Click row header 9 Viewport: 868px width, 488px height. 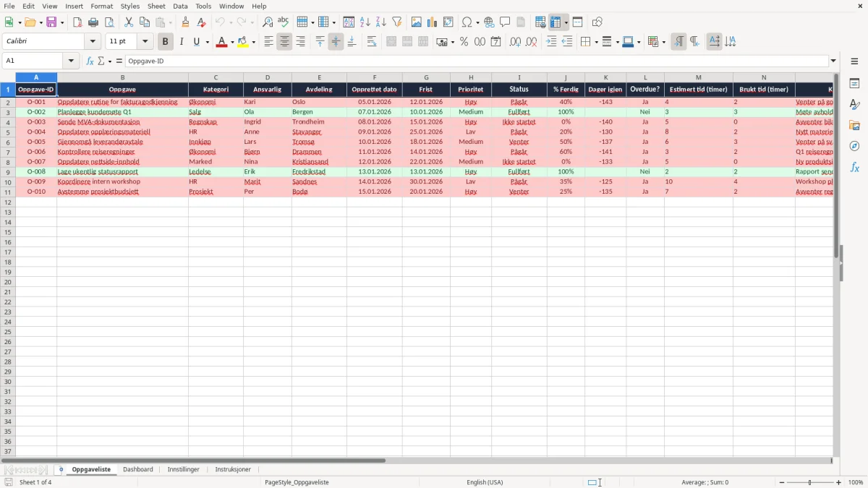[7, 172]
